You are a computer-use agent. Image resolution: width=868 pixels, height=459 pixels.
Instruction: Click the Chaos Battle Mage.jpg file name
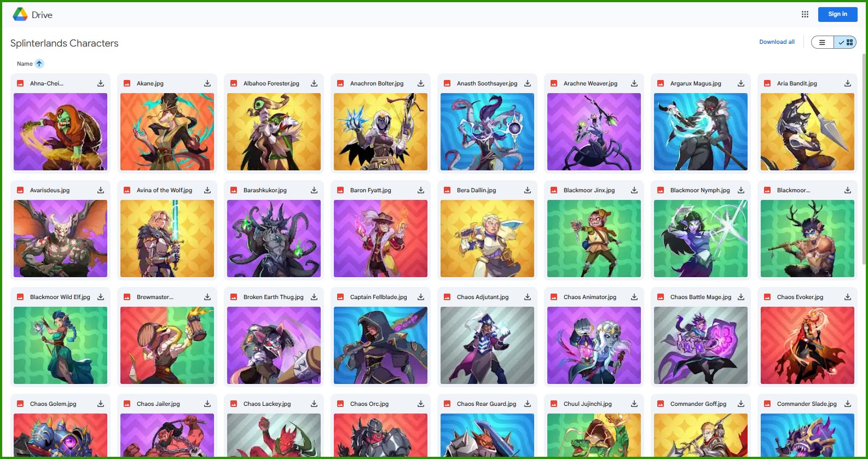tap(701, 297)
